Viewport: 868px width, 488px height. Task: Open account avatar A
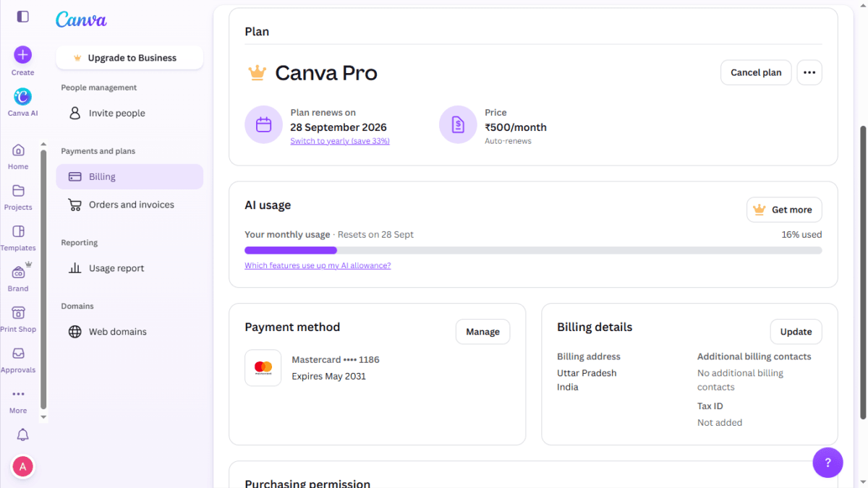click(23, 467)
